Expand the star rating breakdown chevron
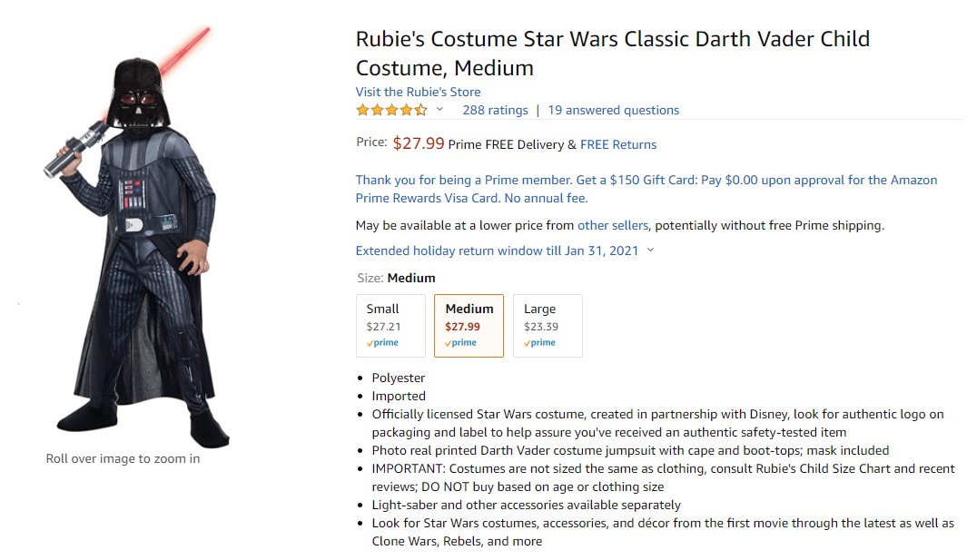Image resolution: width=977 pixels, height=560 pixels. pyautogui.click(x=439, y=110)
